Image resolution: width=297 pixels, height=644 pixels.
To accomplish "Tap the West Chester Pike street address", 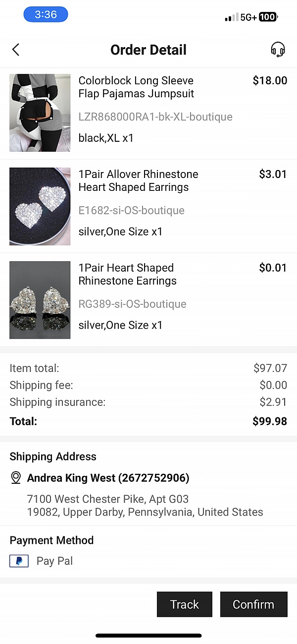I will point(108,499).
